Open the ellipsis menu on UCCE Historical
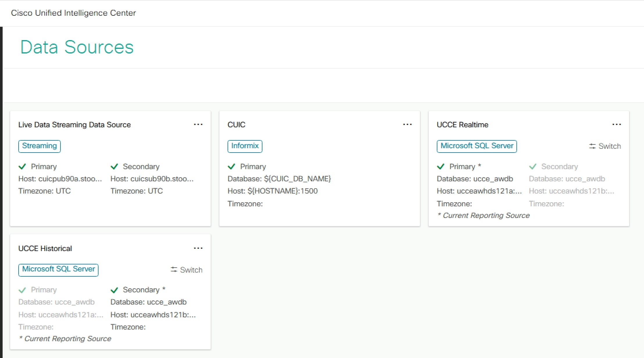Image resolution: width=644 pixels, height=358 pixels. 198,248
